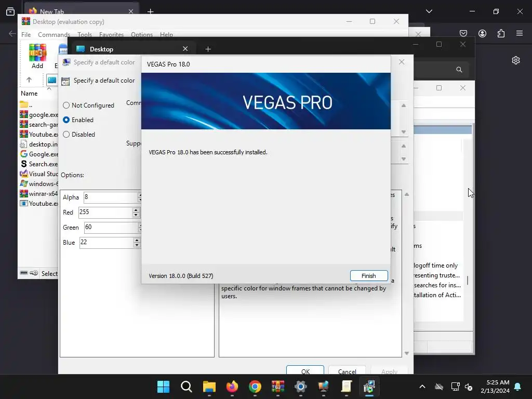This screenshot has width=532, height=399.
Task: Increase the Red value with stepper
Action: [x=136, y=210]
